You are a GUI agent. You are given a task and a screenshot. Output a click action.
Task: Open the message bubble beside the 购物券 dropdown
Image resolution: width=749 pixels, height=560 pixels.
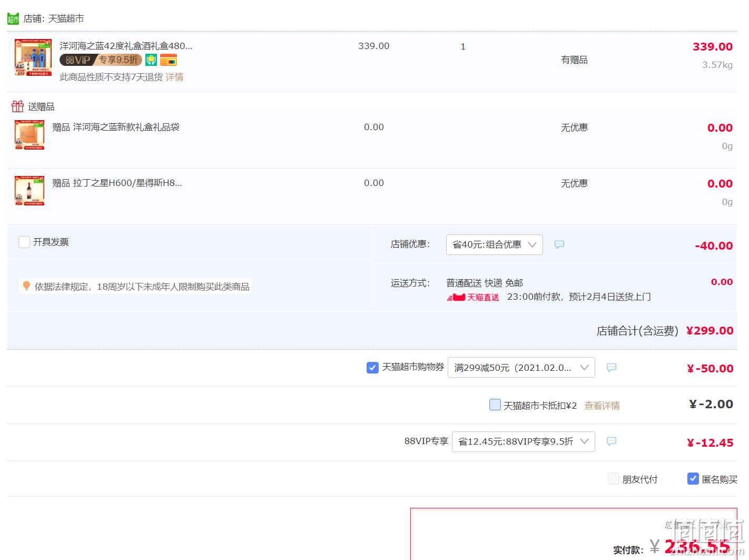point(612,368)
